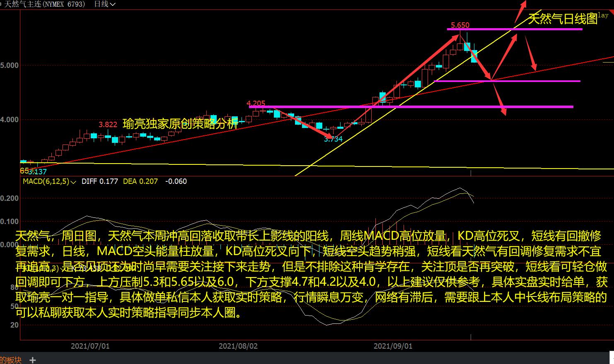
Task: Click the DEA 0.207 value
Action: pos(140,181)
